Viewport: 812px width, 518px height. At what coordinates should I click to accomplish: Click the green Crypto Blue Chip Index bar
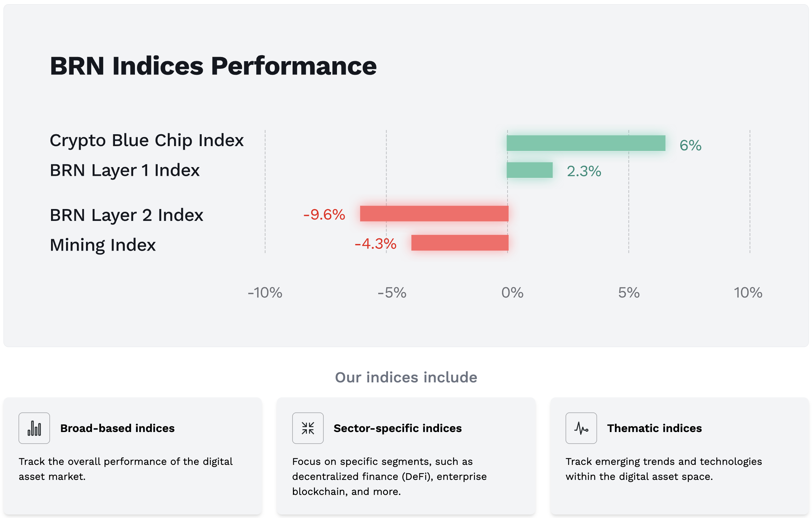pos(586,143)
